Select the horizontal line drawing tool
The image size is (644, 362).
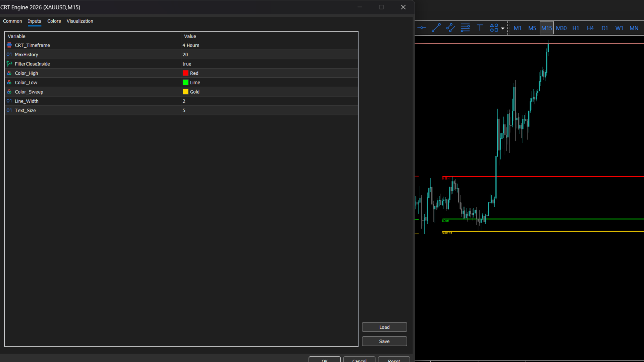[422, 28]
